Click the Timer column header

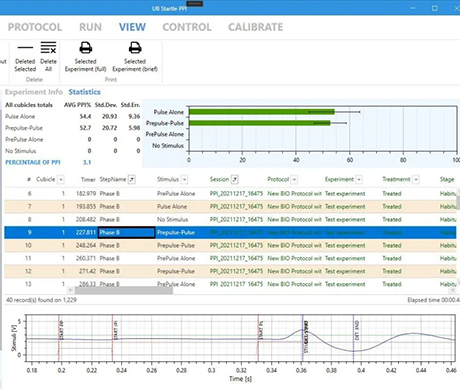click(88, 180)
